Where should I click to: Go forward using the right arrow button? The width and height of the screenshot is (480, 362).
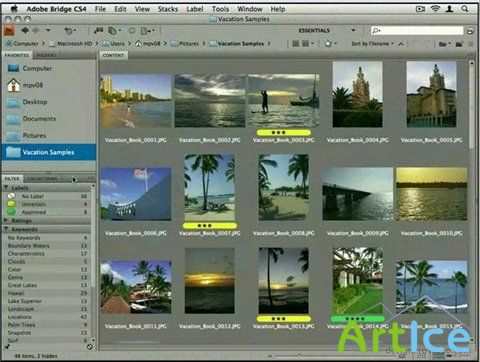pyautogui.click(x=36, y=30)
